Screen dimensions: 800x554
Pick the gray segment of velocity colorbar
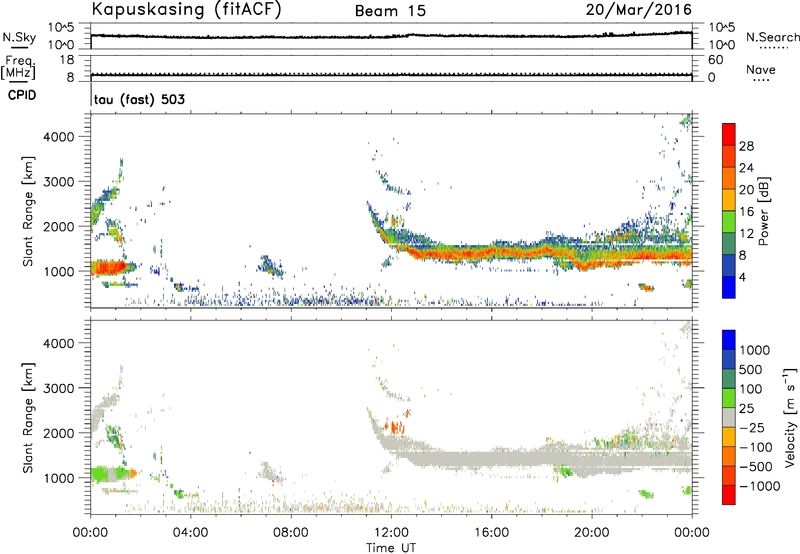coord(729,417)
